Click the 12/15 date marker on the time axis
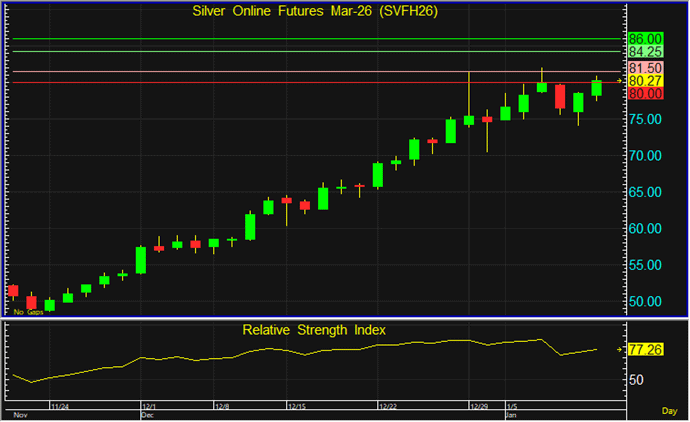This screenshot has width=690, height=422. point(297,406)
